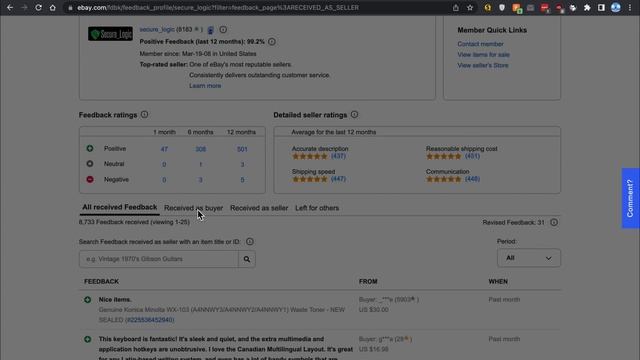Click info icon beside Search Feedback label
Screen dimensions: 640x360
coord(250,242)
